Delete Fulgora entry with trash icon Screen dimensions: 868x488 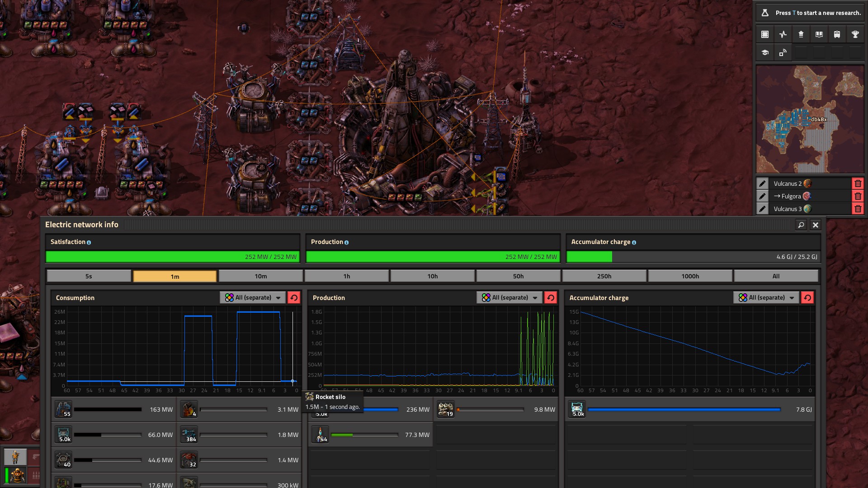coord(858,196)
